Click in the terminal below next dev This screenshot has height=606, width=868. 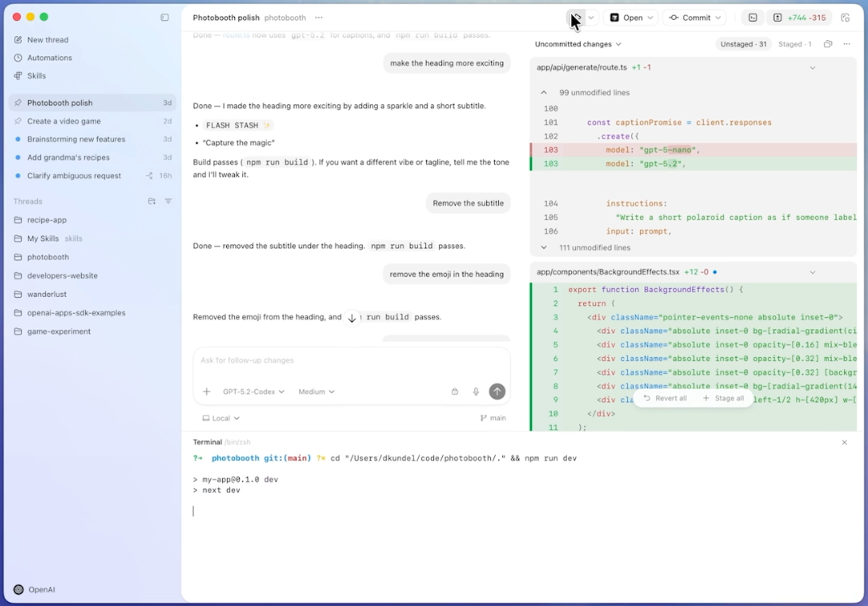point(522,511)
